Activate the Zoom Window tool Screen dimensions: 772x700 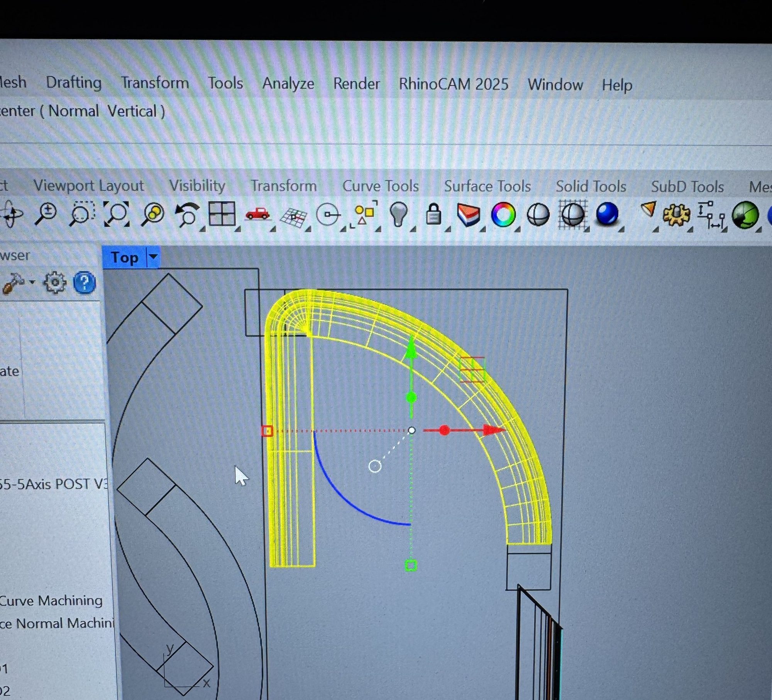point(81,214)
